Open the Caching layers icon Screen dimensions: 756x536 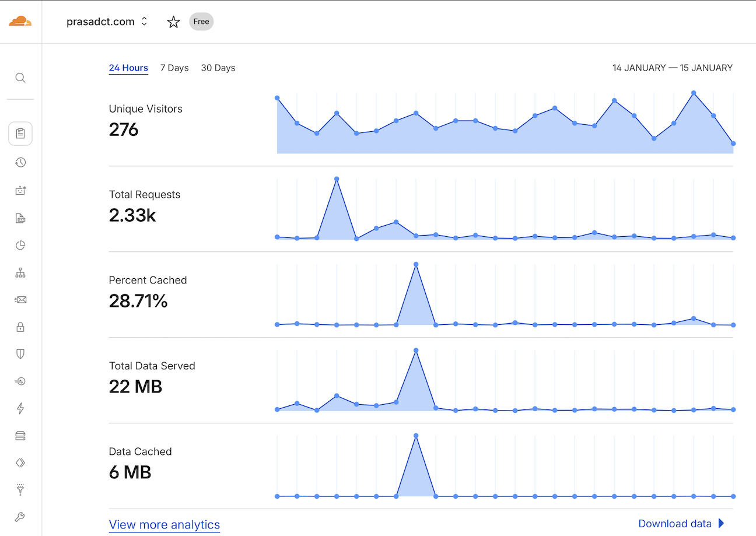click(20, 435)
